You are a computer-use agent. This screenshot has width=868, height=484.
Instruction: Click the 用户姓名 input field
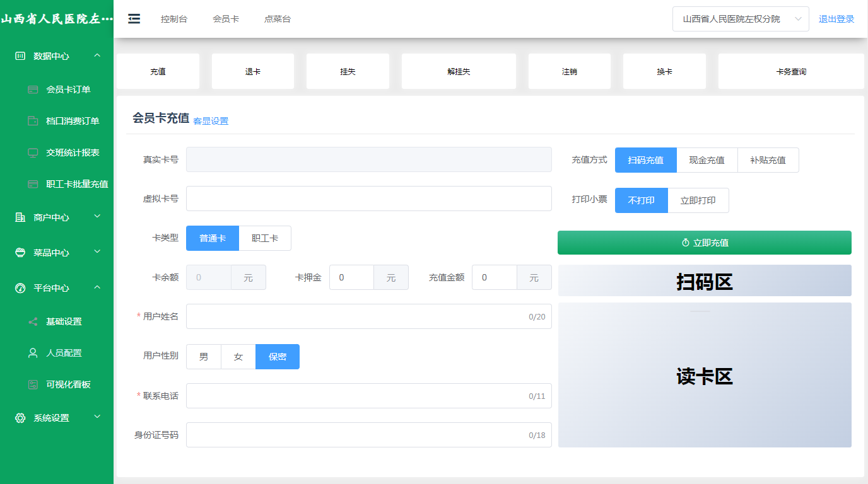pyautogui.click(x=369, y=316)
